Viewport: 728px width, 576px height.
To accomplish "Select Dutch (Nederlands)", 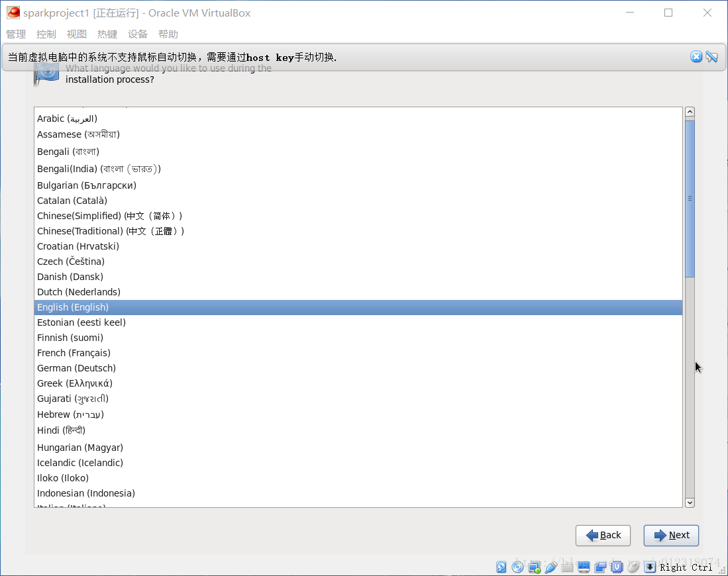I will pyautogui.click(x=358, y=292).
